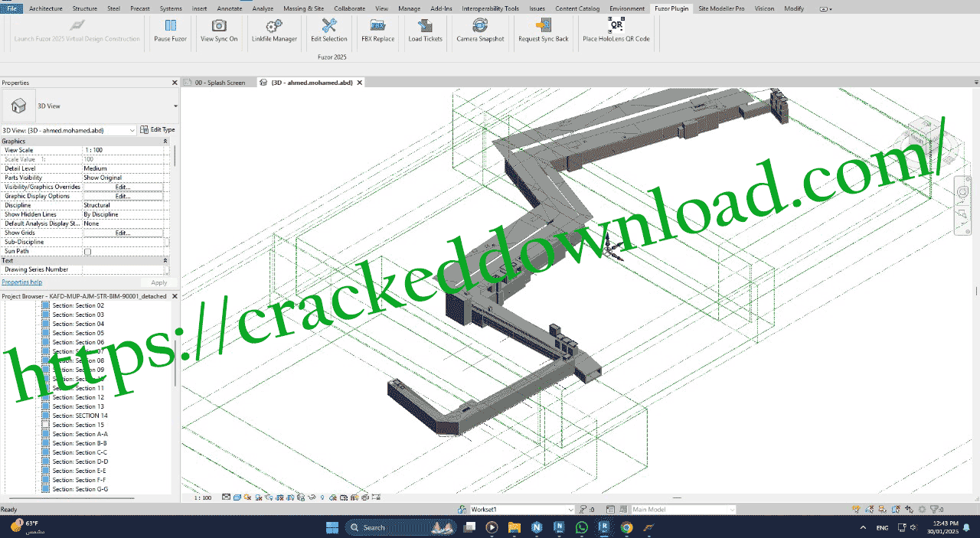
Task: Open File Explorer from the taskbar
Action: click(x=514, y=527)
